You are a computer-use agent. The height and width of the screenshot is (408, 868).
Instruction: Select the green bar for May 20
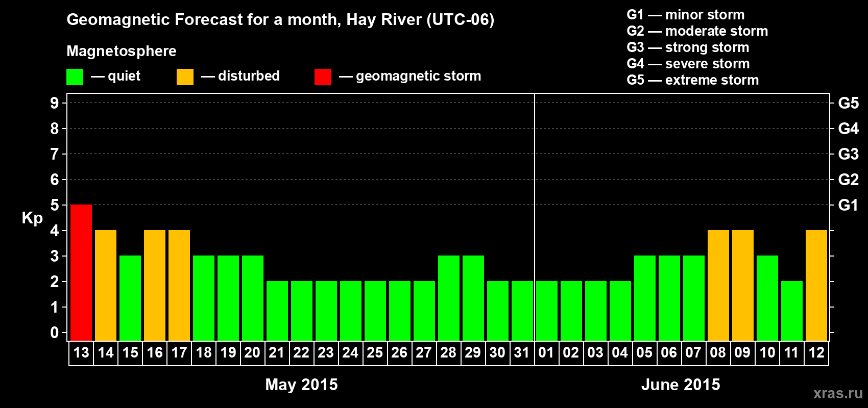coord(253,298)
